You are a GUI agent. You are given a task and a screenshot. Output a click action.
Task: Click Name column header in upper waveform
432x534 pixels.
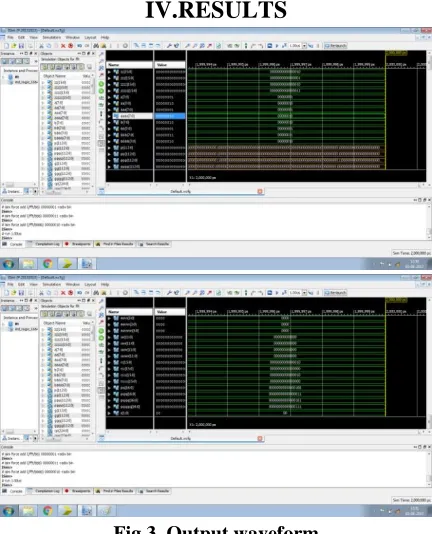click(129, 65)
